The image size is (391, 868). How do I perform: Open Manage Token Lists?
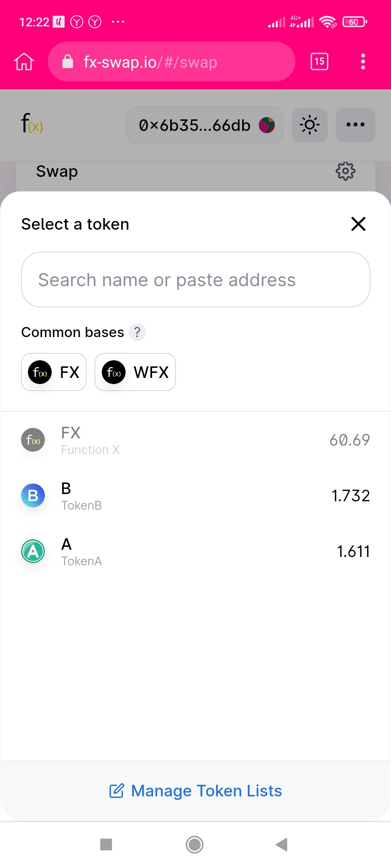pyautogui.click(x=195, y=791)
